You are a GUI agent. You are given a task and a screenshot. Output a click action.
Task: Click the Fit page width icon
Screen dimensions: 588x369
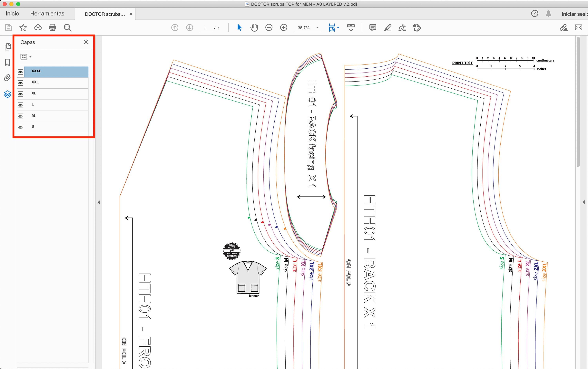coord(332,28)
